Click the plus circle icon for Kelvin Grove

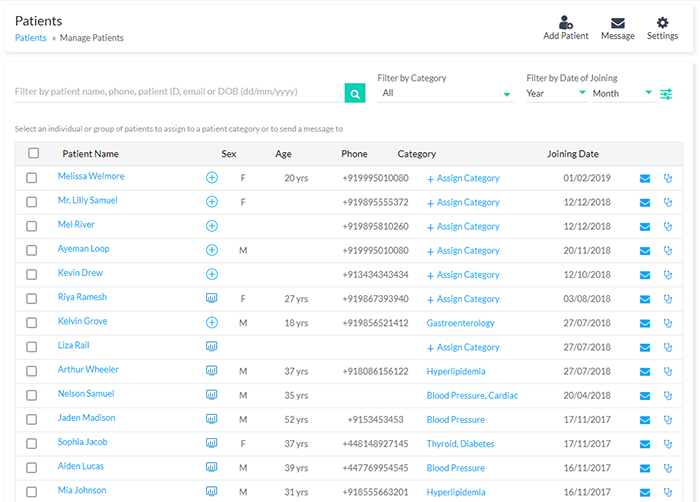click(212, 322)
